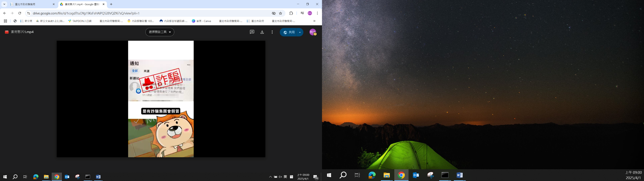This screenshot has height=181, width=644.
Task: Click the video preview to play
Action: (x=161, y=99)
